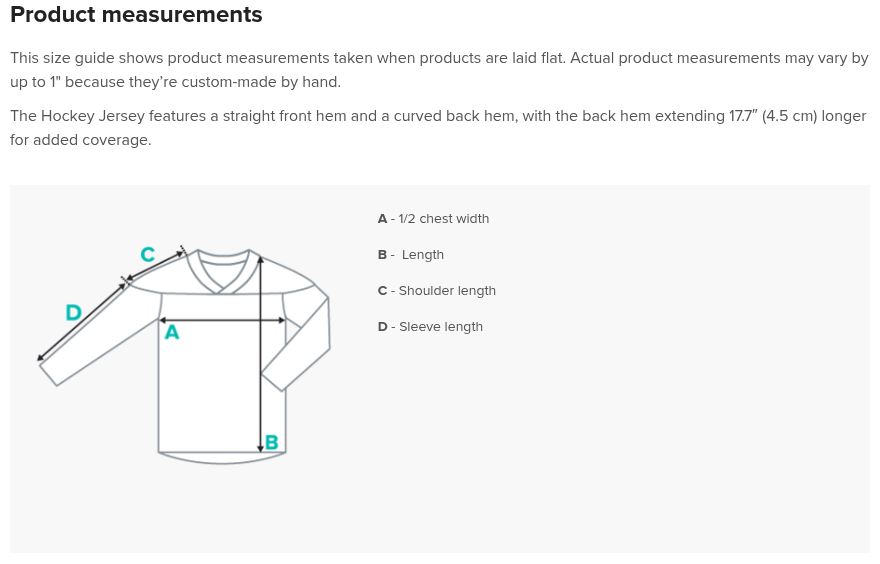
Task: Click the "Product measurements" heading
Action: (x=136, y=15)
